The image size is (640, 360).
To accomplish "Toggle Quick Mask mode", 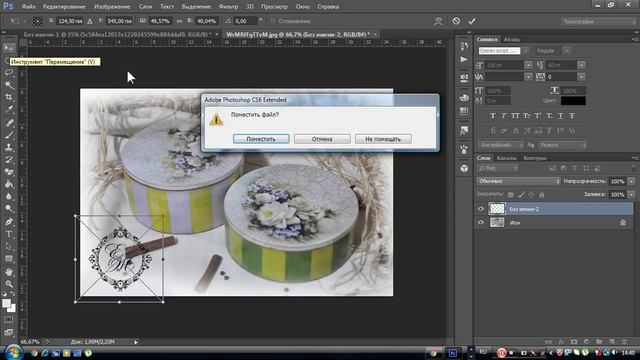I will click(x=9, y=320).
